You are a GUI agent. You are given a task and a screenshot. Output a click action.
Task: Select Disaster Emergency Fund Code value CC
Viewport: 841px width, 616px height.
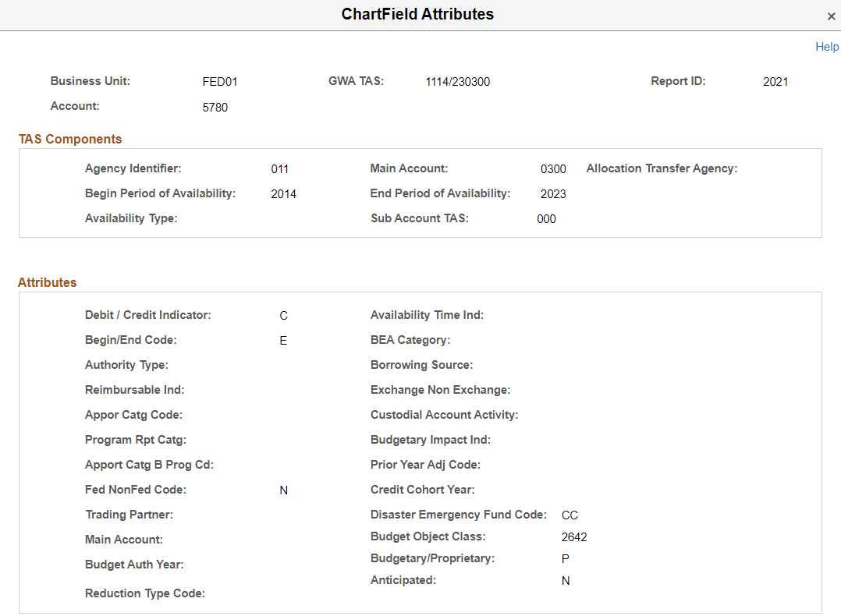click(x=570, y=515)
